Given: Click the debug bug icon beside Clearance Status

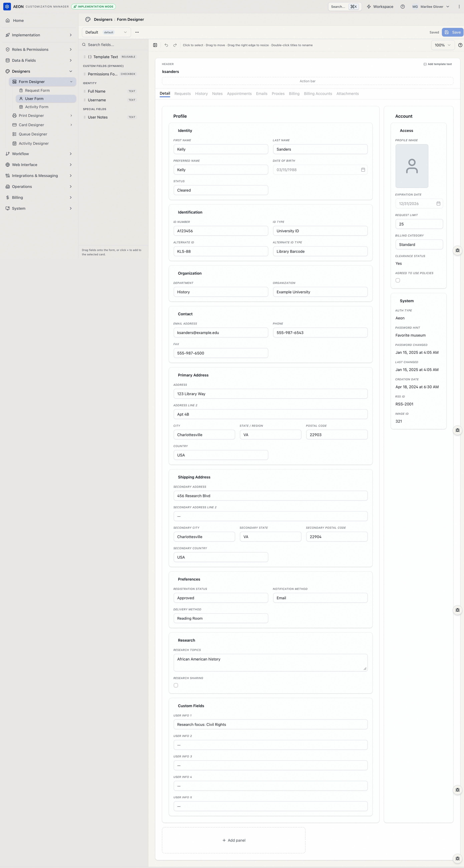Looking at the screenshot, I should point(457,250).
